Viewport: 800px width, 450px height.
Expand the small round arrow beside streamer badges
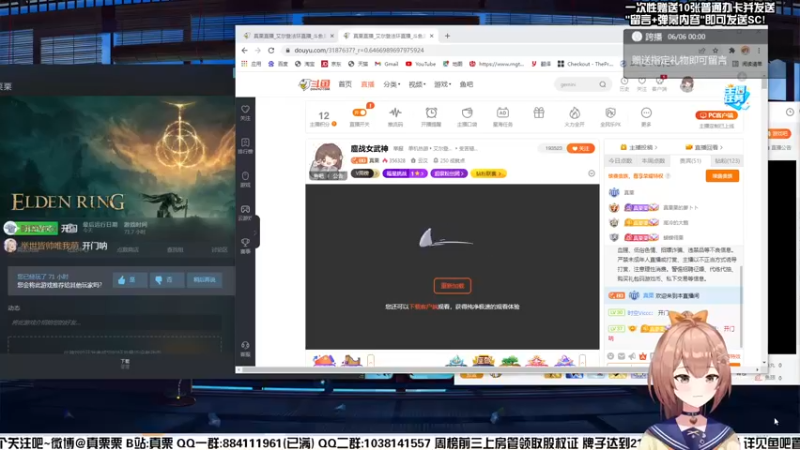point(591,173)
